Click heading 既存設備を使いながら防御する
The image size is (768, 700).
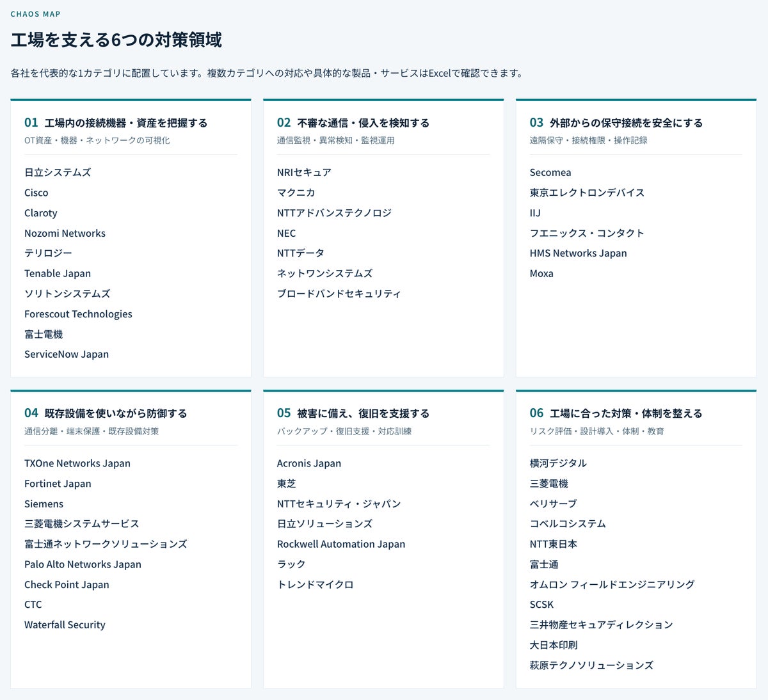pyautogui.click(x=116, y=413)
